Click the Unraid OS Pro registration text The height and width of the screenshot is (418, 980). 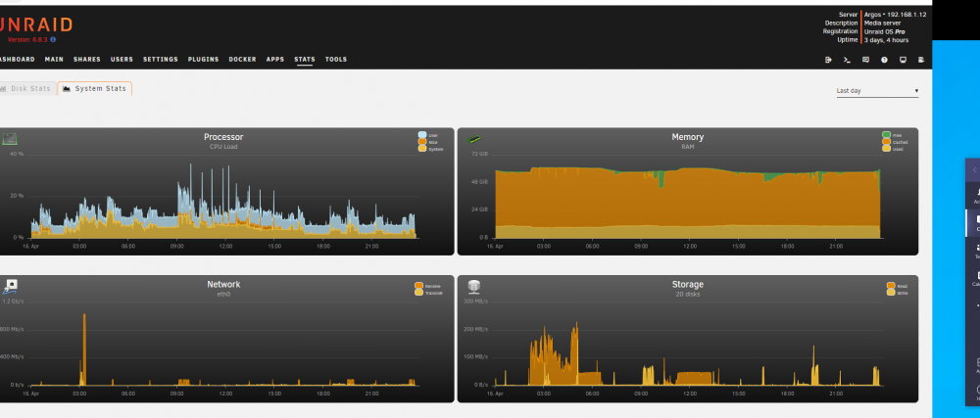point(884,32)
